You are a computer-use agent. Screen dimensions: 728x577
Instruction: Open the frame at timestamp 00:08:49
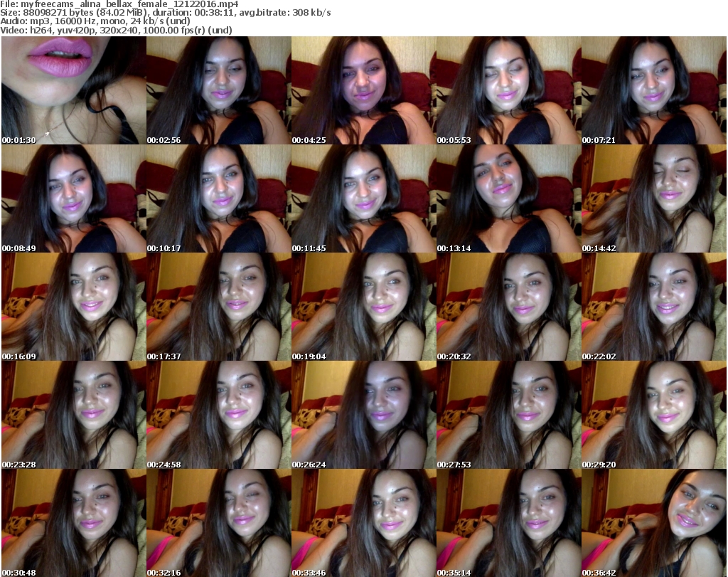(74, 198)
